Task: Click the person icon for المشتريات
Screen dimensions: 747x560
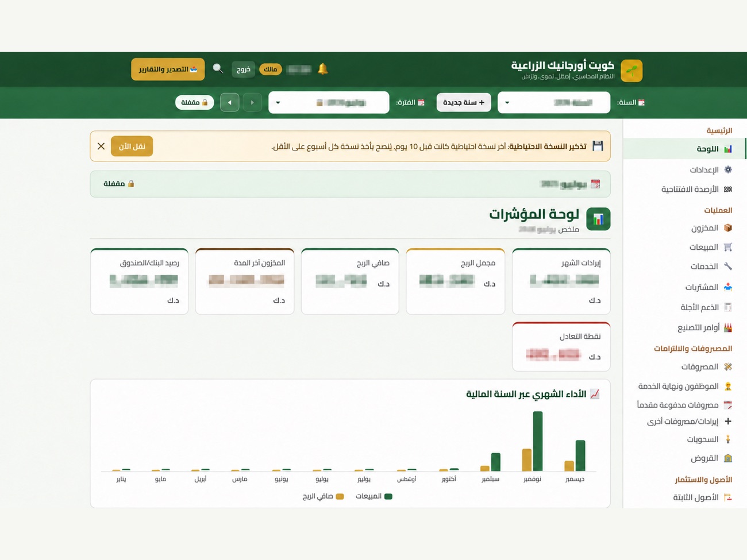Action: pos(728,287)
